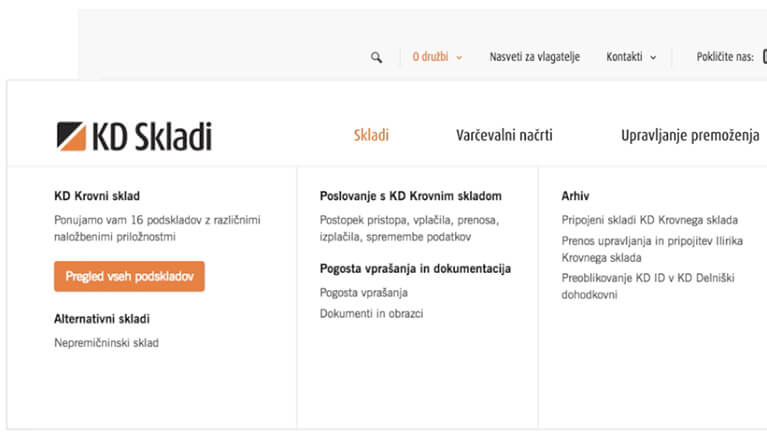Click the KD Krovni sklad heading
The width and height of the screenshot is (767, 435).
[x=97, y=196]
